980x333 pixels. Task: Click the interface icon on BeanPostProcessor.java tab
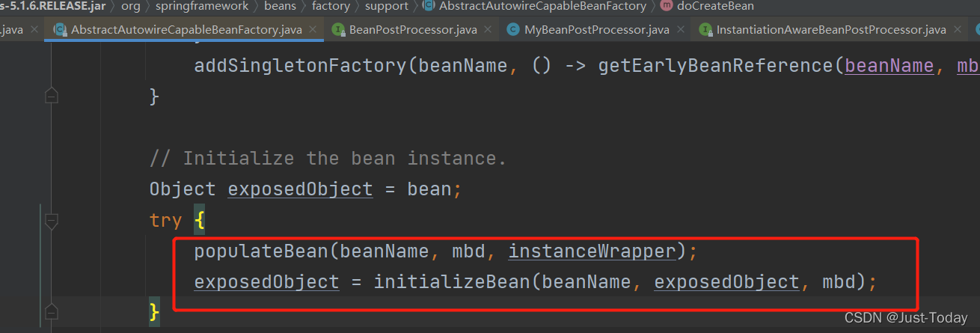pos(338,30)
